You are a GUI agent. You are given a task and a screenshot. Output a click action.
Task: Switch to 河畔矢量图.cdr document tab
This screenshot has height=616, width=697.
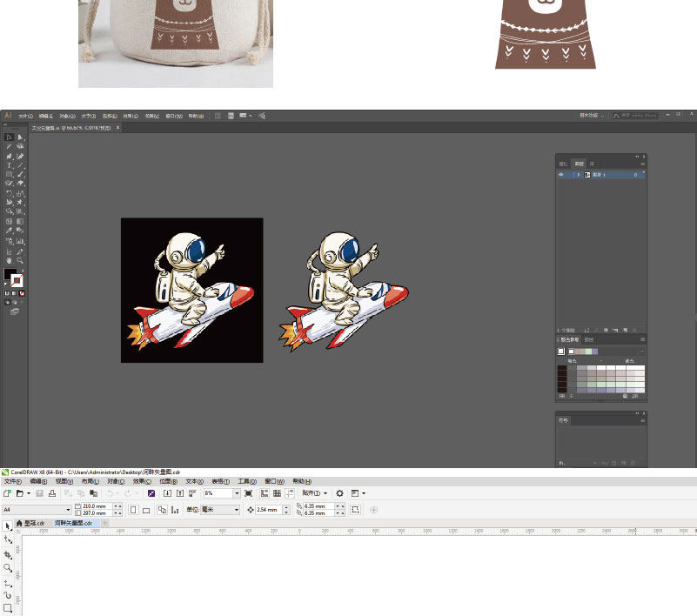(73, 523)
